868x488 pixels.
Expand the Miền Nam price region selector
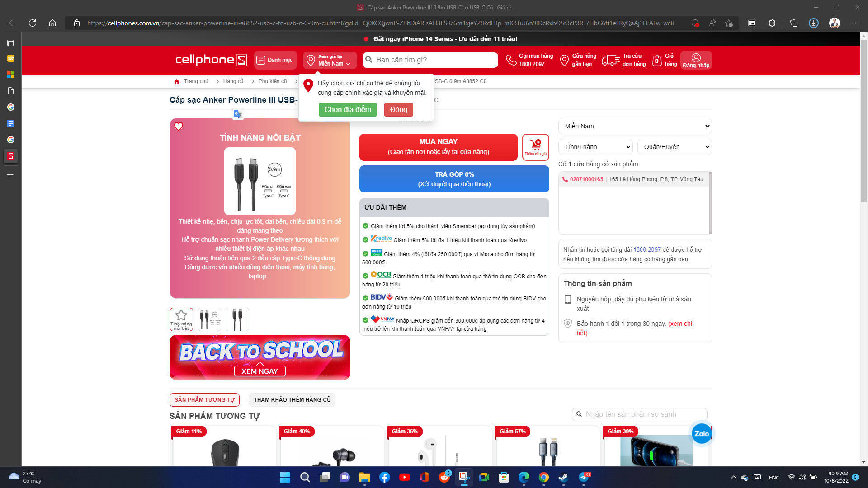pos(330,60)
